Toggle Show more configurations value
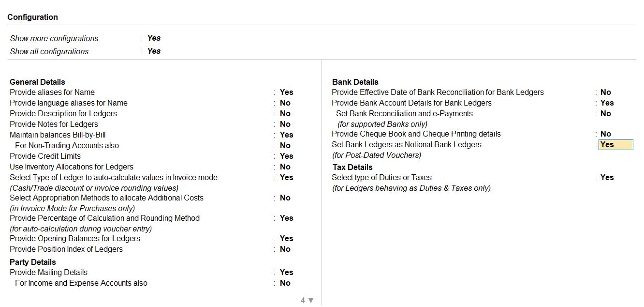This screenshot has height=307, width=644. 154,38
